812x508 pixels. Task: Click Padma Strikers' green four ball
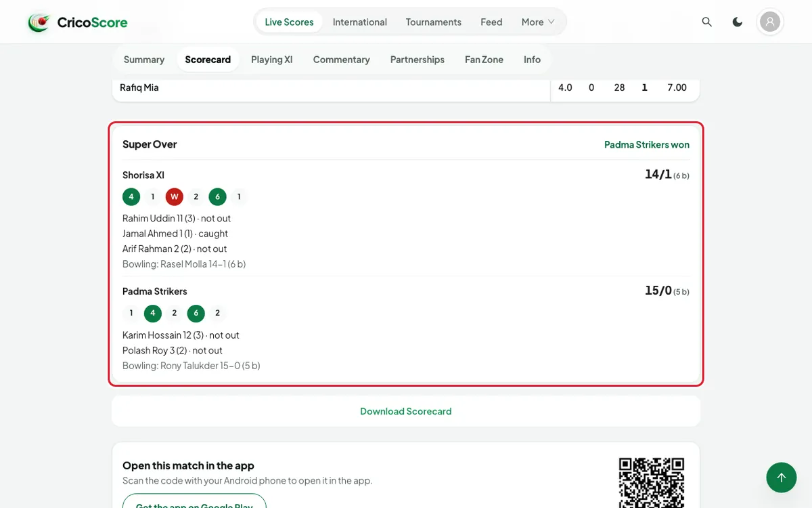coord(153,314)
